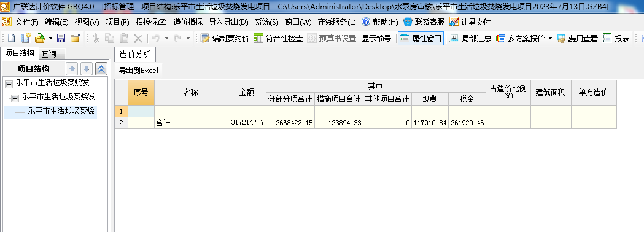Click 局部汇总 sigma button

(x=470, y=39)
